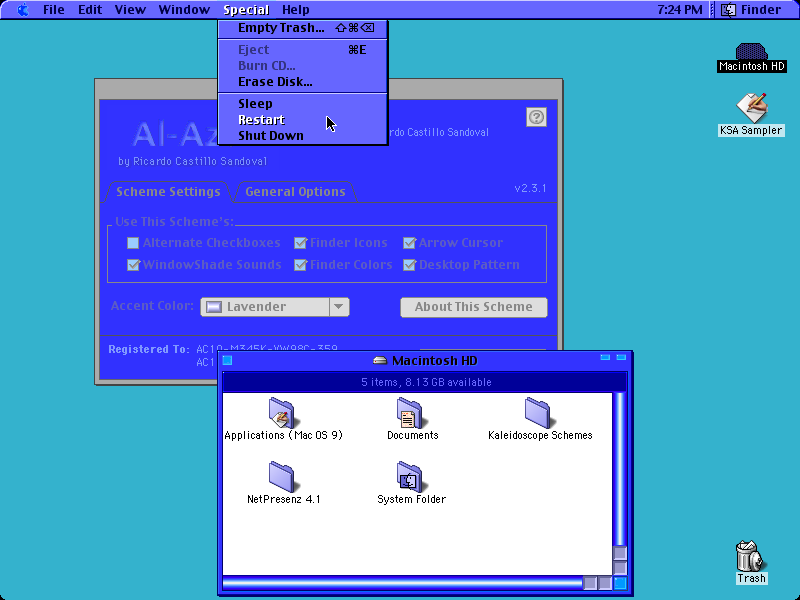Click the 'Macintosh HD' window title text
Image resolution: width=800 pixels, height=600 pixels.
[x=434, y=361]
